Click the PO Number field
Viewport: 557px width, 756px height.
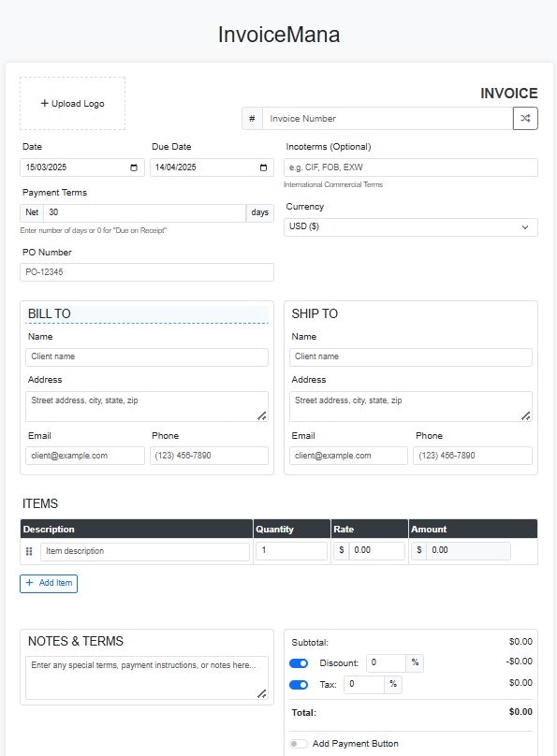point(147,272)
